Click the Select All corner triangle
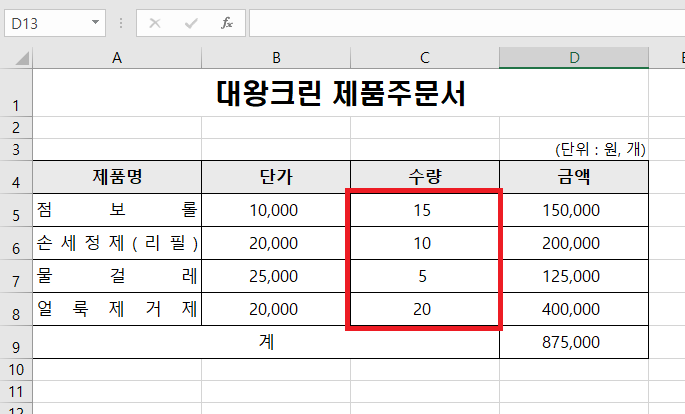Image resolution: width=685 pixels, height=414 pixels. [22, 58]
